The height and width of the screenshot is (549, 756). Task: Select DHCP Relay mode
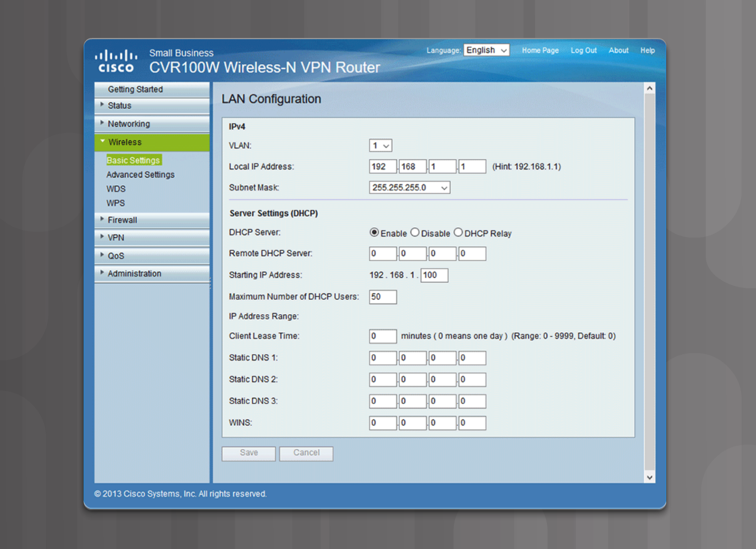[458, 232]
